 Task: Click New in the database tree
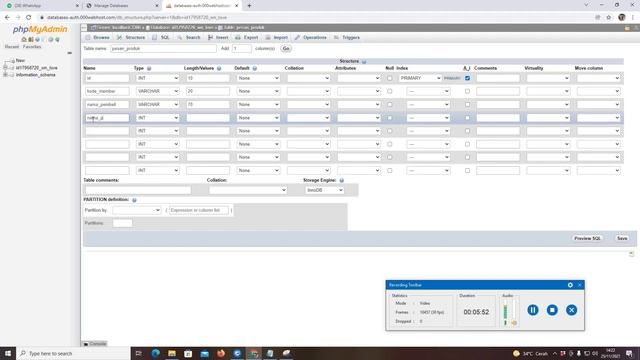pyautogui.click(x=20, y=60)
